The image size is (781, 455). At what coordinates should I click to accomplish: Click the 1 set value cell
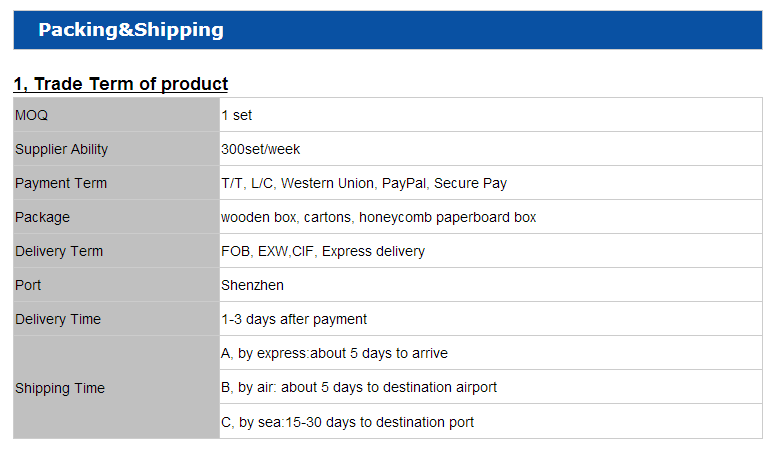click(x=237, y=115)
